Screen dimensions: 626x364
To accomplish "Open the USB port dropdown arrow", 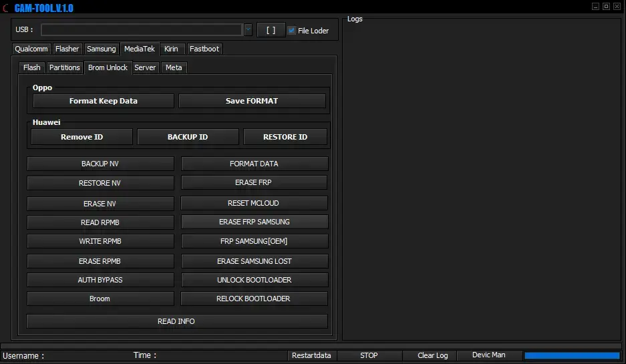I will (248, 29).
